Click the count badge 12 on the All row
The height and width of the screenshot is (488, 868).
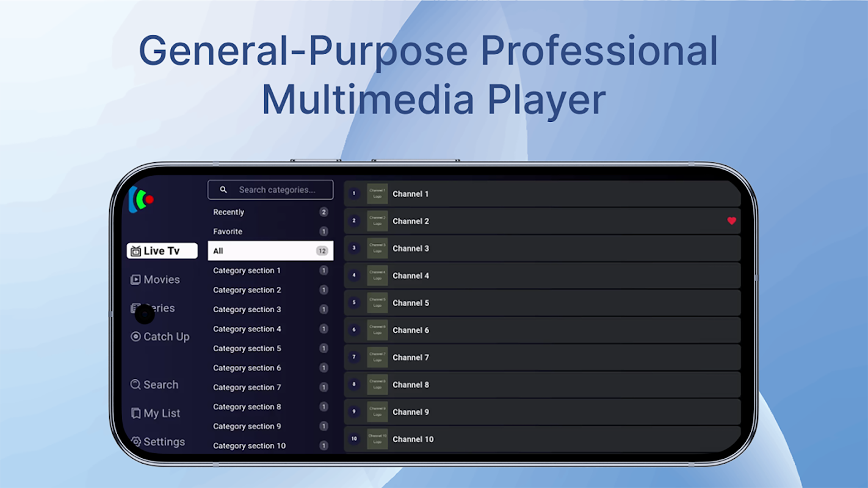pos(322,251)
